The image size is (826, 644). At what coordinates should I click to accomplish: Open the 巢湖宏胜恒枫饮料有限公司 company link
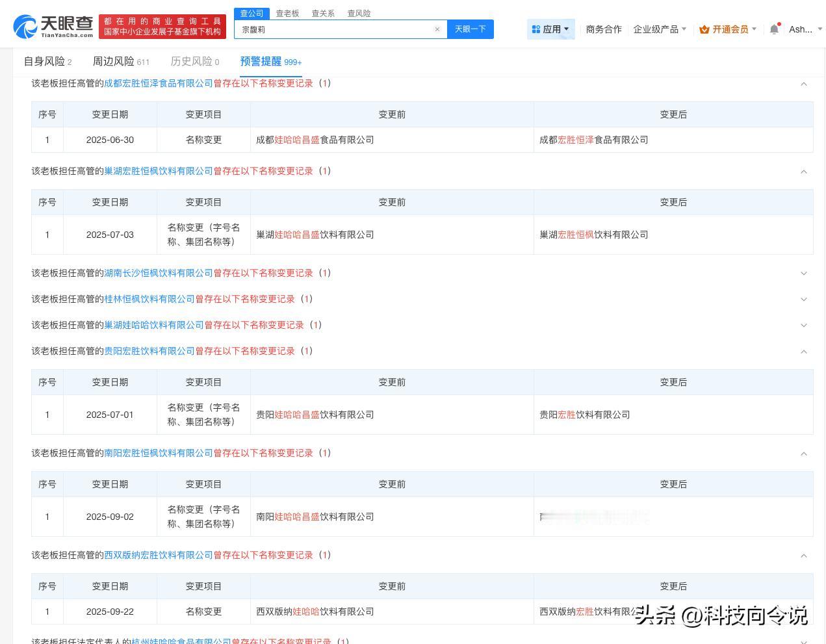pyautogui.click(x=159, y=171)
